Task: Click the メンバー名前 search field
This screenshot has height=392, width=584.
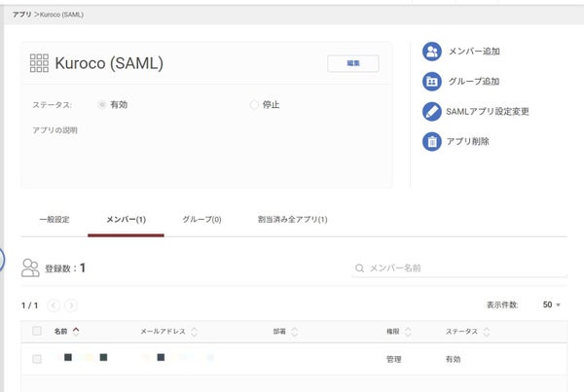Action: pos(459,268)
